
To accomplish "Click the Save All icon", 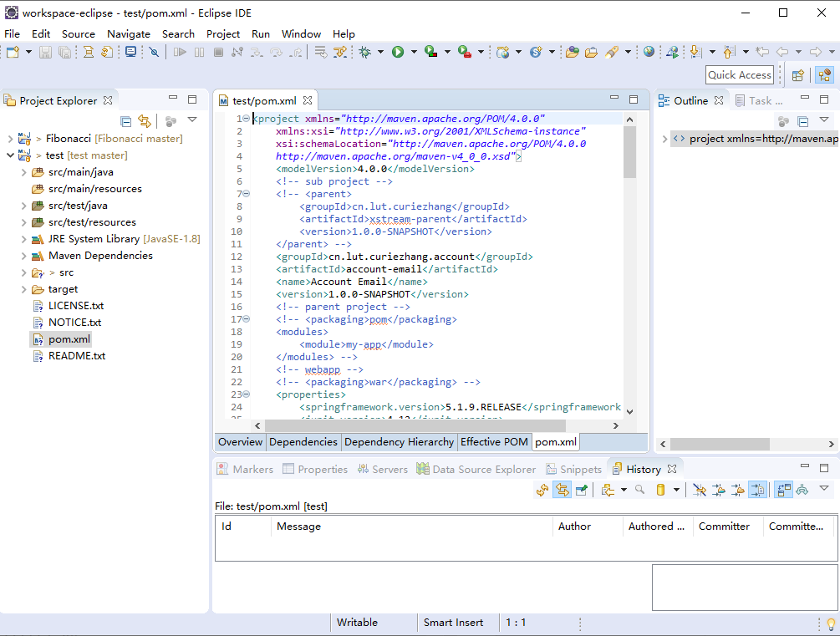I will point(65,52).
